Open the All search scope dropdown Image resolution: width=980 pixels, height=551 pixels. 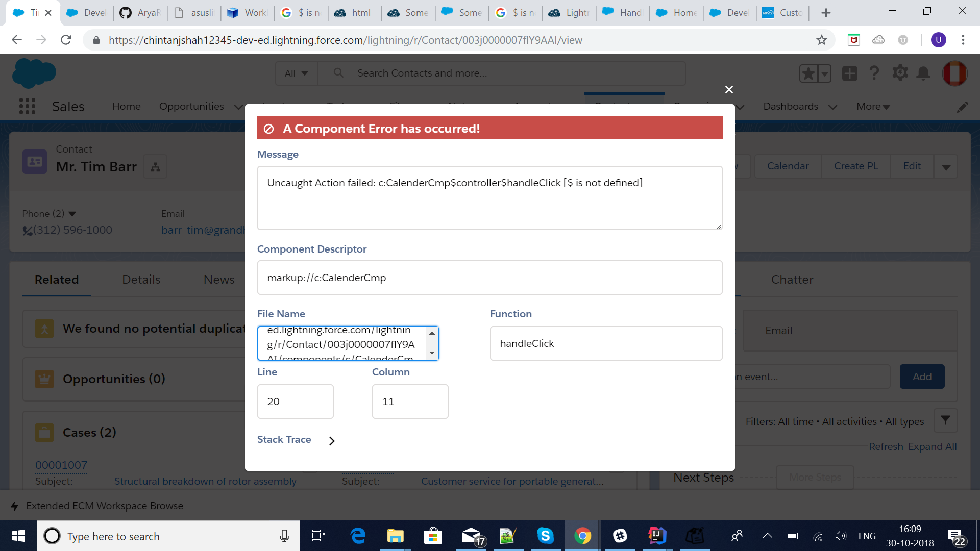click(296, 73)
